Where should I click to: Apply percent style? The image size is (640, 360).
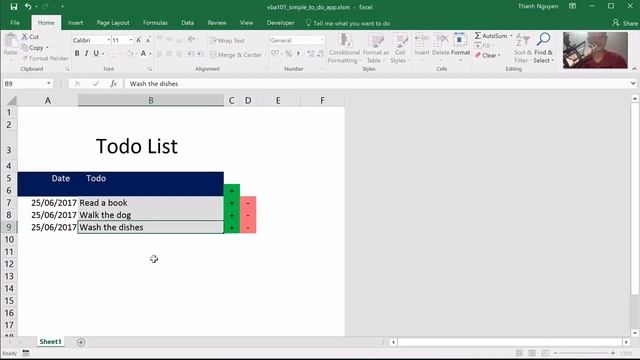(x=289, y=53)
